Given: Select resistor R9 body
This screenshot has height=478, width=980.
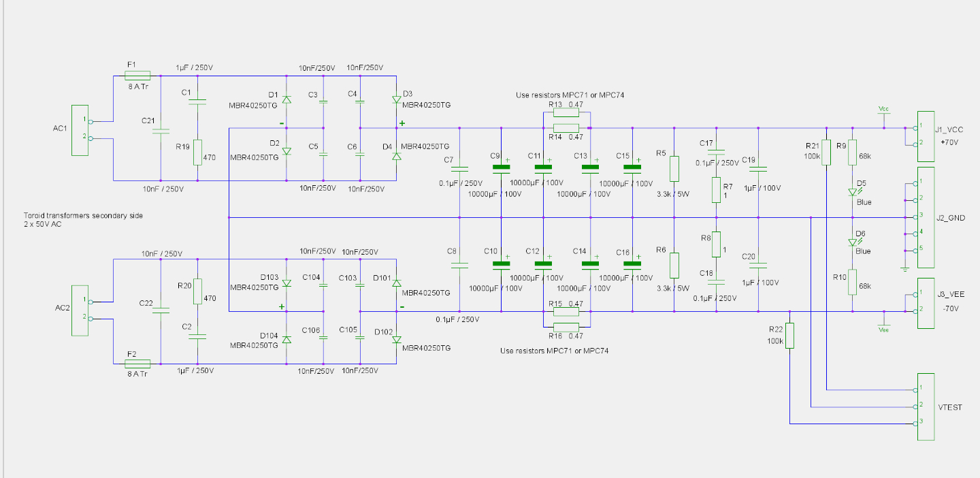Looking at the screenshot, I should pyautogui.click(x=852, y=152).
